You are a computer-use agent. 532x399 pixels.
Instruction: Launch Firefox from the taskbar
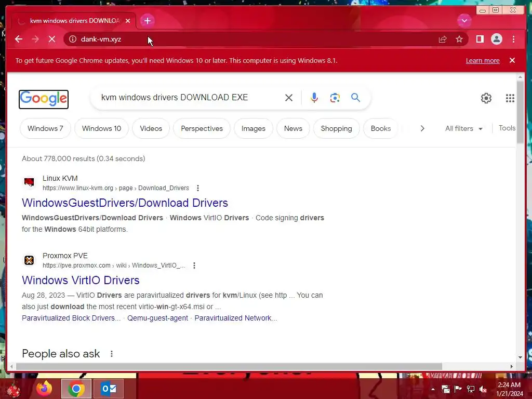click(44, 389)
